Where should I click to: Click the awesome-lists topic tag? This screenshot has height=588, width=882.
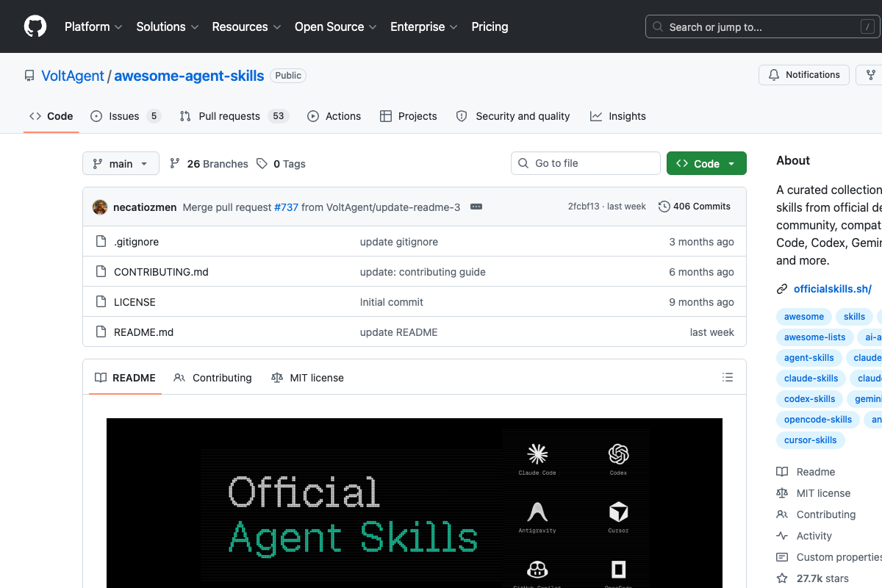814,337
